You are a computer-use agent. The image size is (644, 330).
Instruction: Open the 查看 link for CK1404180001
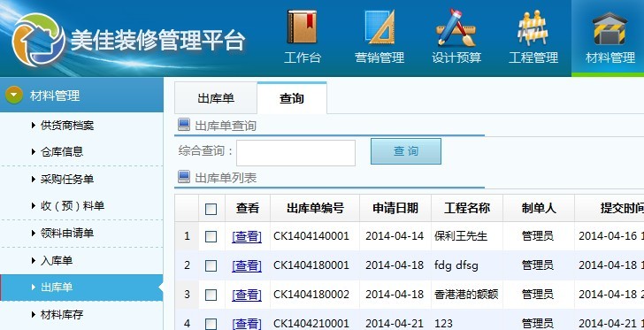[x=247, y=265]
